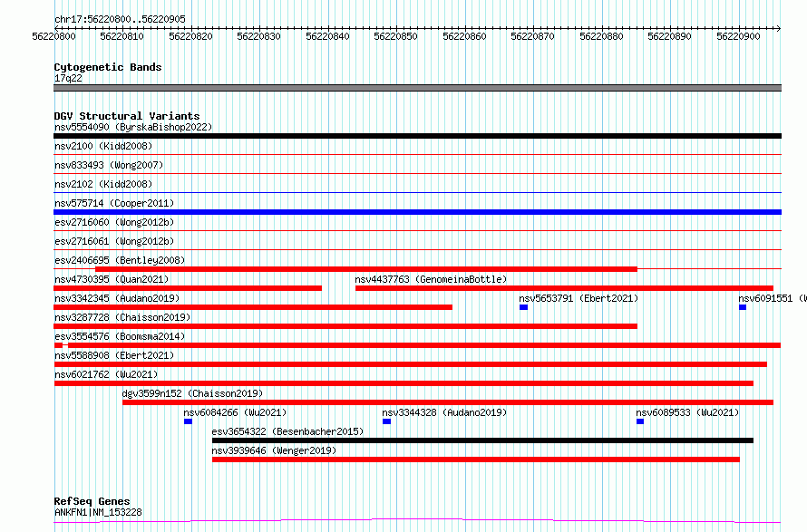
Task: Click the small blue nsv6089533 marker
Action: tap(640, 421)
